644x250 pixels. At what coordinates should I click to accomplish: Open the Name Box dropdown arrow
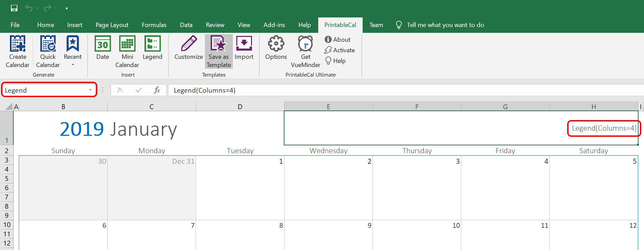coord(90,90)
